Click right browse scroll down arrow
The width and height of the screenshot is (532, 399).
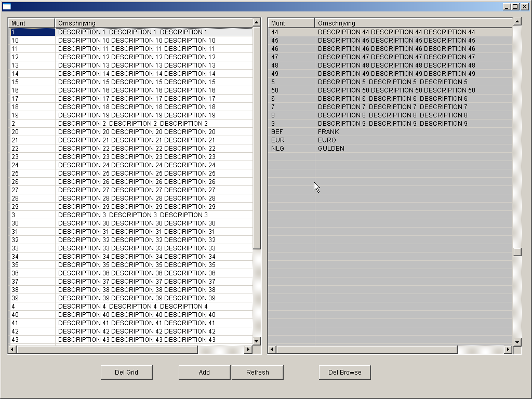517,342
